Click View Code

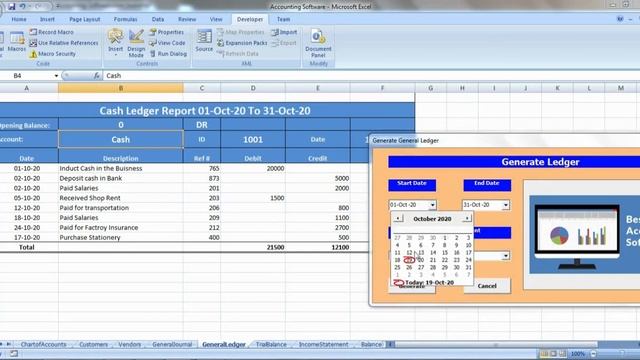click(167, 43)
